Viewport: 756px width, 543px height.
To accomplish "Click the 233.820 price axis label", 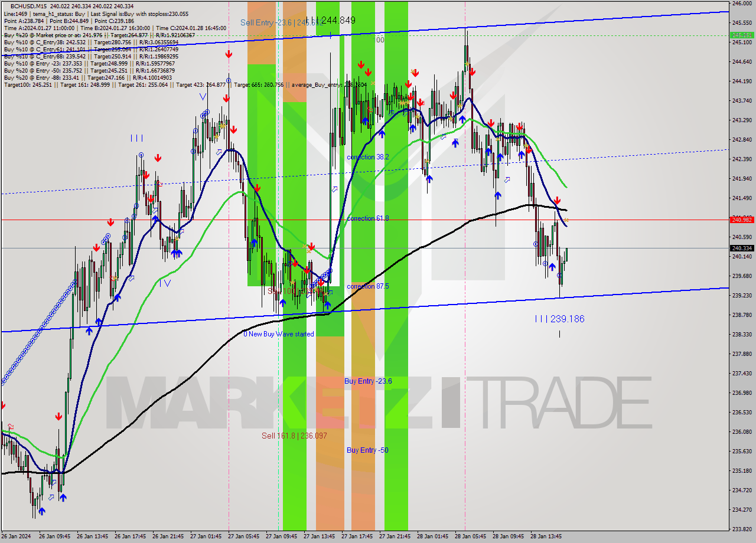I will [742, 529].
